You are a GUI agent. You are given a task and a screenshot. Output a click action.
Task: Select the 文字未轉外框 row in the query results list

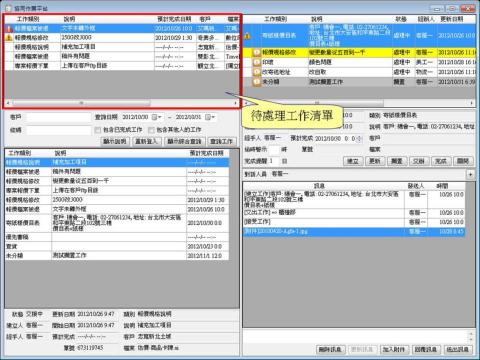point(117,209)
